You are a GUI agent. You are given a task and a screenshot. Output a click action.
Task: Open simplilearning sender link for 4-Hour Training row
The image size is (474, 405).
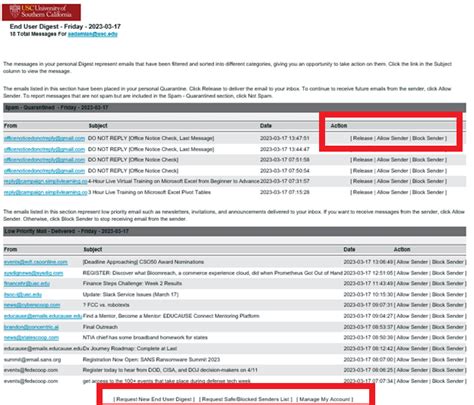click(x=45, y=181)
